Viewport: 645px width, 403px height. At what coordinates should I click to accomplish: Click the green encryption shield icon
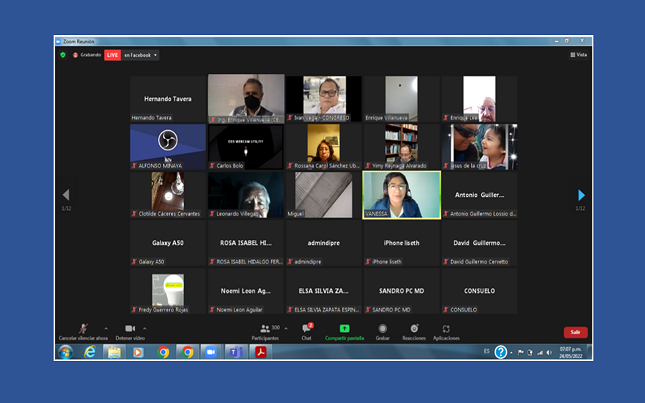[63, 55]
